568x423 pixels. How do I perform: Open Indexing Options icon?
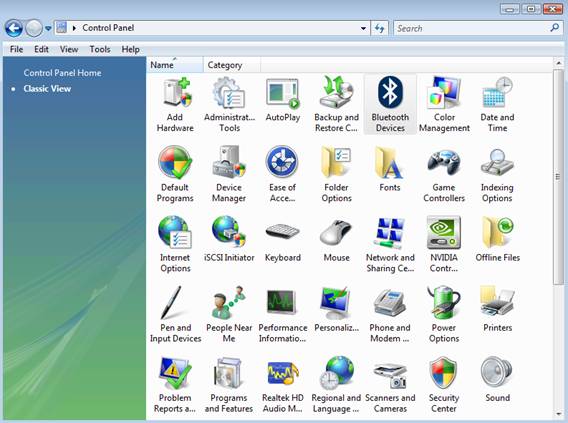coord(497,162)
